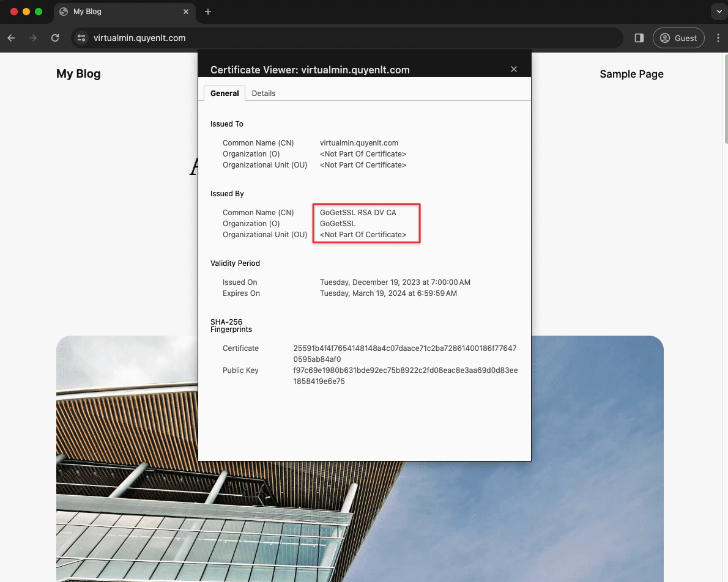
Task: Open the Sample Page link
Action: pyautogui.click(x=631, y=74)
